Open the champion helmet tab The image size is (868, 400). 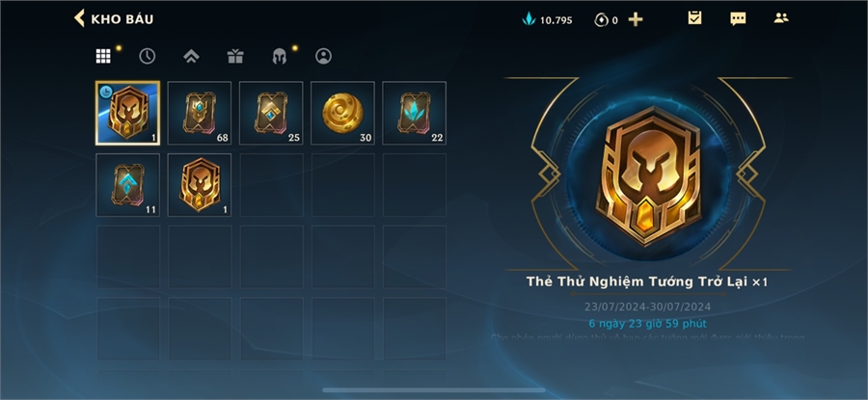tap(280, 57)
